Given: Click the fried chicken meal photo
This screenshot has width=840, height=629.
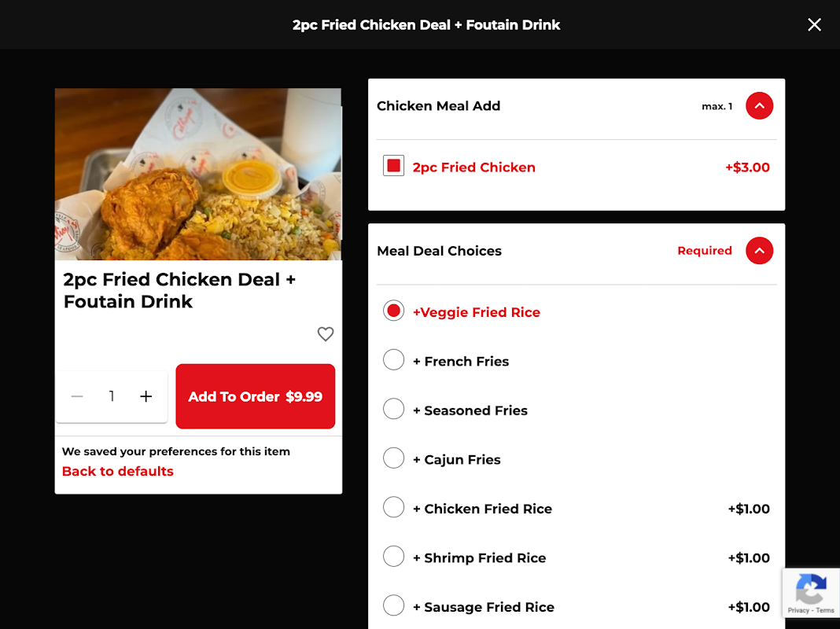Looking at the screenshot, I should coord(198,174).
